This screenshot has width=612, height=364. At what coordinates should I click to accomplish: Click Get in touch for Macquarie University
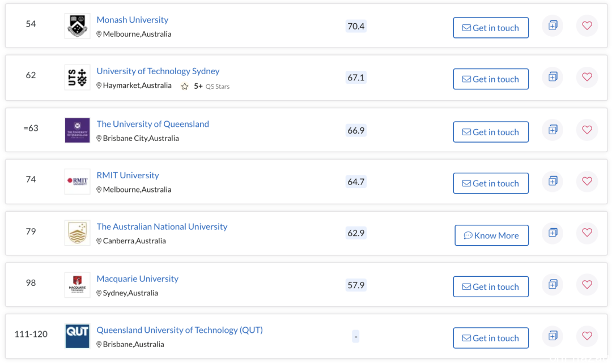pyautogui.click(x=491, y=286)
